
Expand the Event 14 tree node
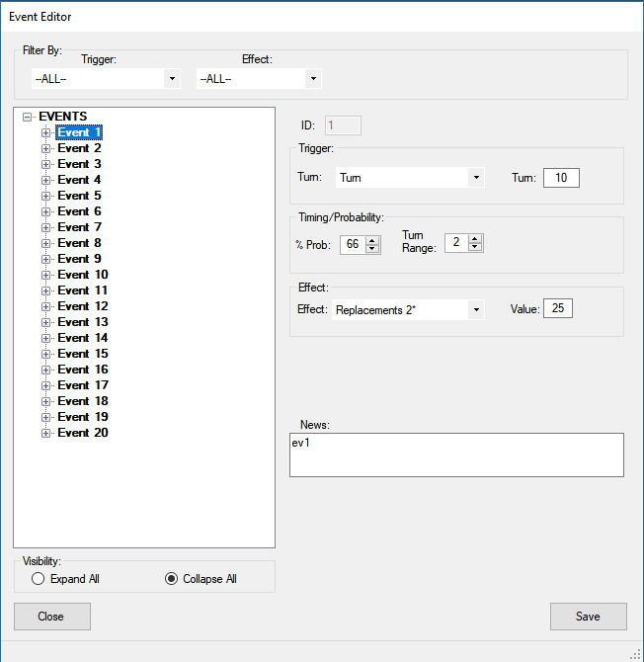[x=45, y=339]
